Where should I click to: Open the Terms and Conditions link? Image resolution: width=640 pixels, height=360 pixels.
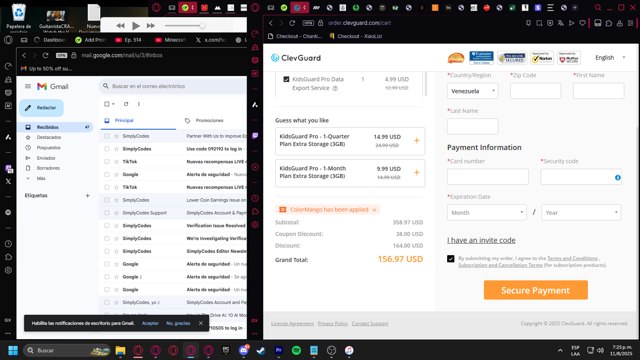click(572, 258)
